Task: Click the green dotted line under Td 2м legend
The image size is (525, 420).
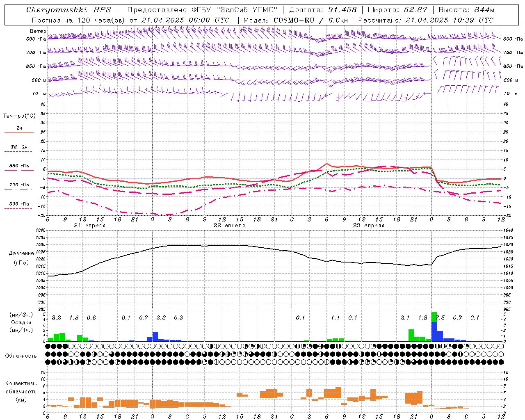Action: 18,152
